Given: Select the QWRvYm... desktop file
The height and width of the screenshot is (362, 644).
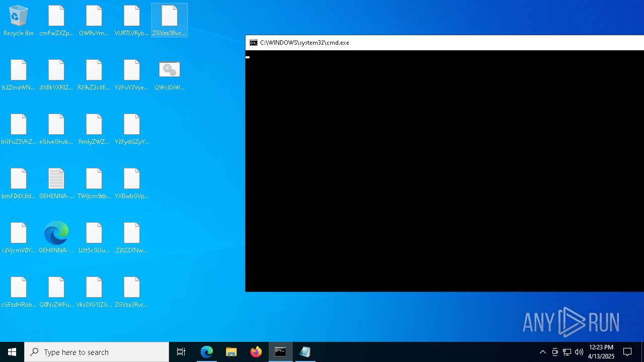Looking at the screenshot, I should pos(94,21).
